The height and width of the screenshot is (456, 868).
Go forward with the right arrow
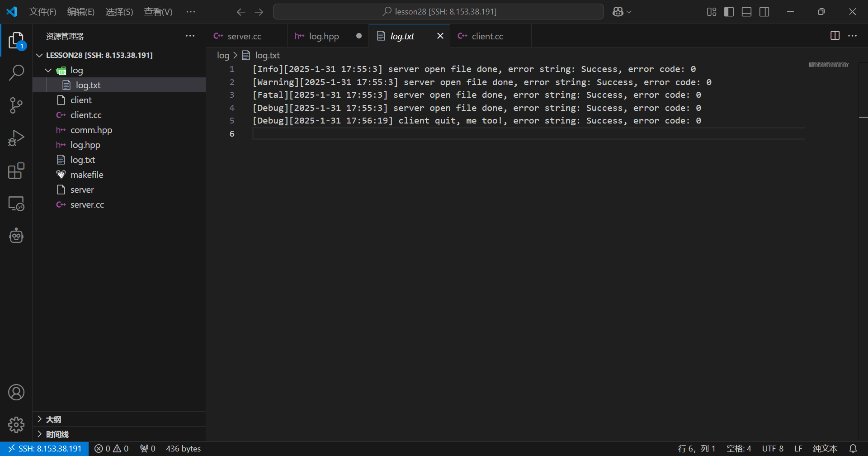[259, 12]
